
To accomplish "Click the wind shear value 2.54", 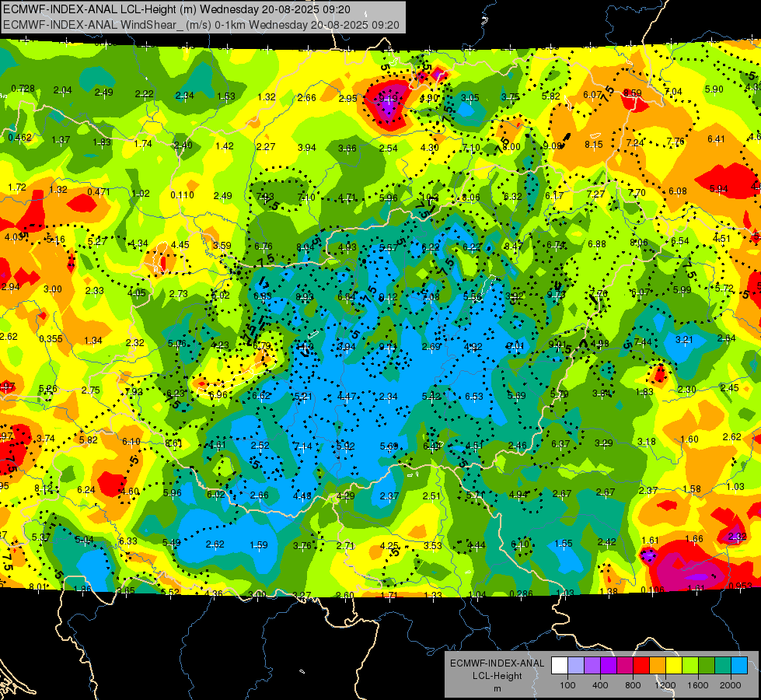I will [x=388, y=148].
